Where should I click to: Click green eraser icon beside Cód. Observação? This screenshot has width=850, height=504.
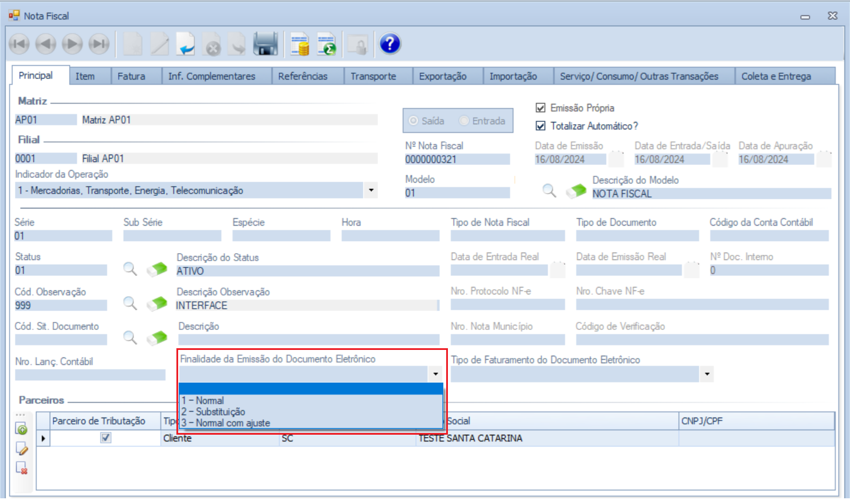(157, 304)
